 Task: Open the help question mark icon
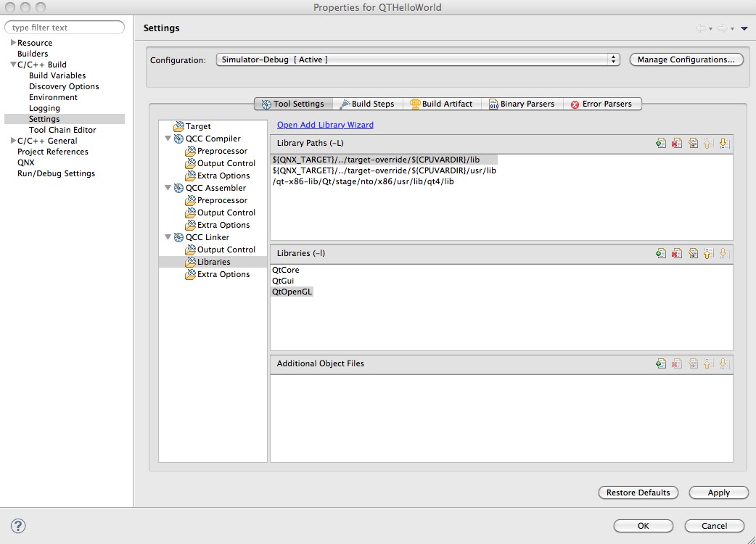tap(18, 526)
